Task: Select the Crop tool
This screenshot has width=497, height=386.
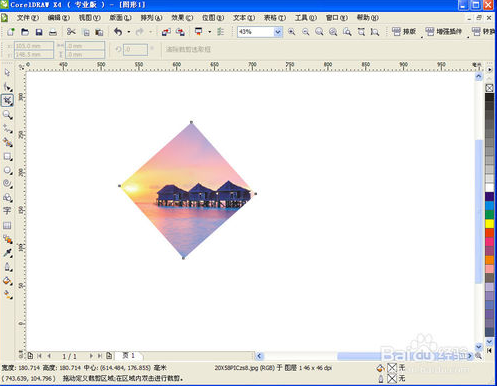Action: click(x=7, y=100)
